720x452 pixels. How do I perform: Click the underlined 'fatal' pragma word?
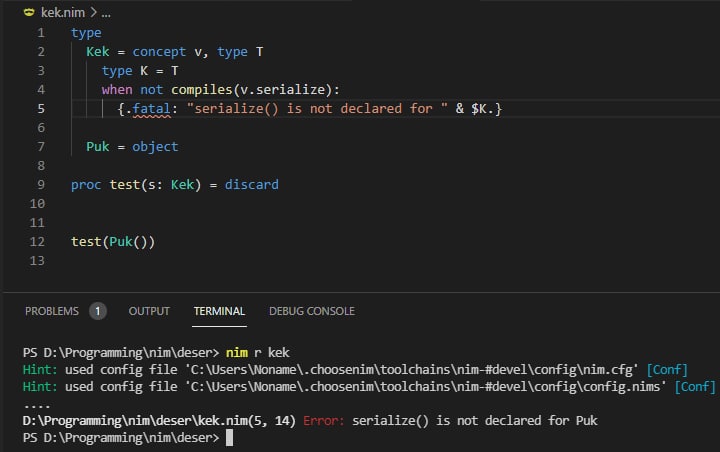coord(151,109)
